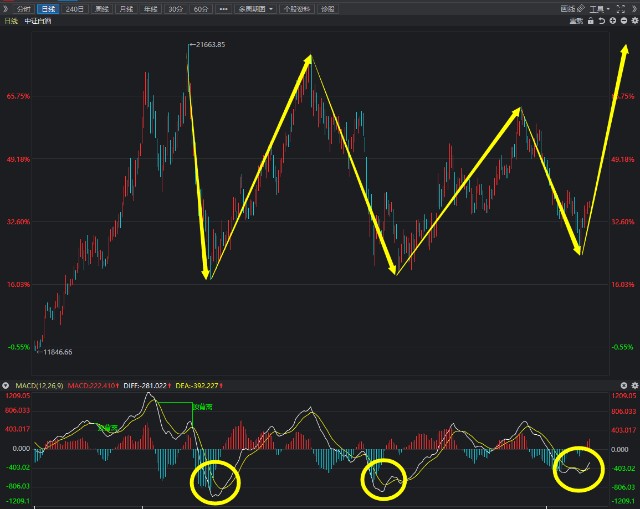This screenshot has width=640, height=509.
Task: Click the 分析 analysis button
Action: (24, 8)
